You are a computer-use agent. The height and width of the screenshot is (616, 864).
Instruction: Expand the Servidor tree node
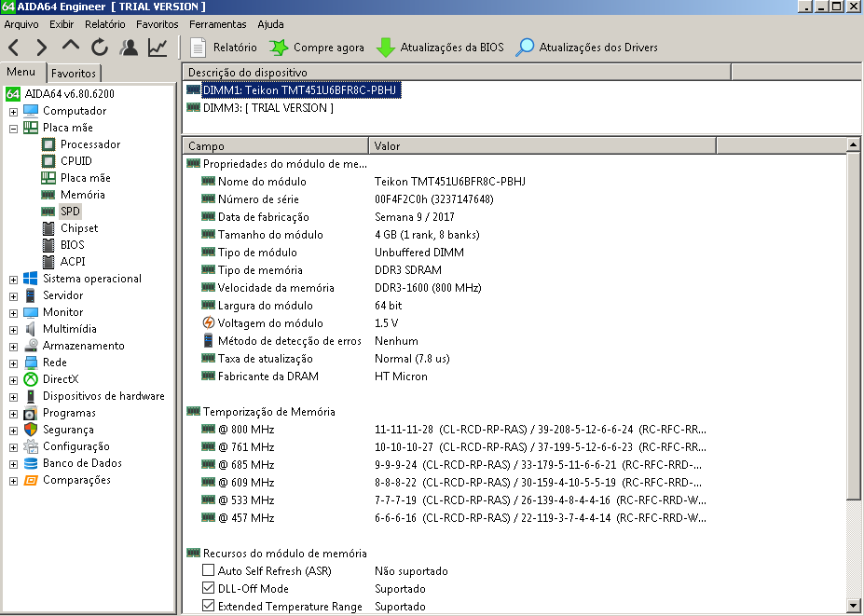coord(13,296)
